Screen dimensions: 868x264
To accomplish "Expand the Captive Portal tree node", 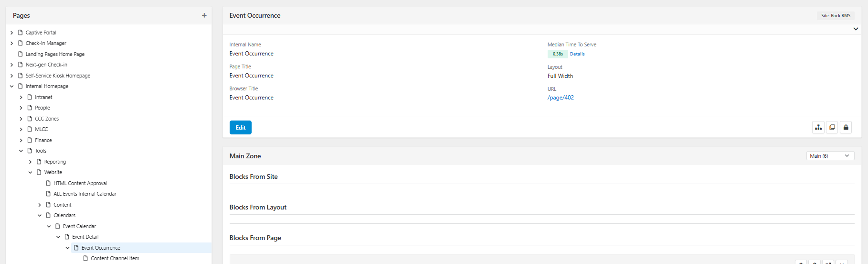I will click(12, 33).
